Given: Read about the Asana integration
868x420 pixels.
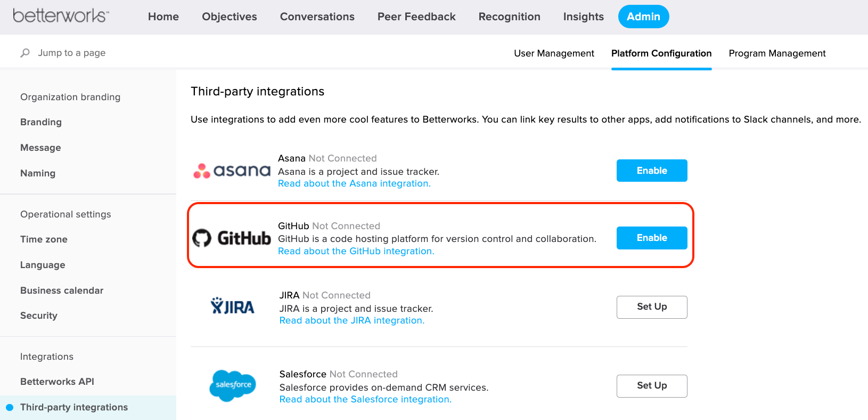Looking at the screenshot, I should (x=354, y=183).
